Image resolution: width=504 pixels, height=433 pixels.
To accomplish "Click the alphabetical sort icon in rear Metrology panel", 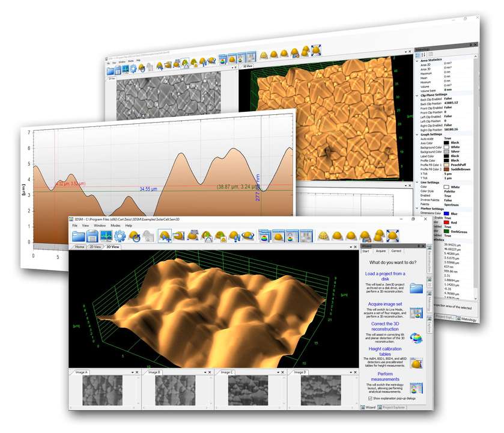I will (424, 55).
